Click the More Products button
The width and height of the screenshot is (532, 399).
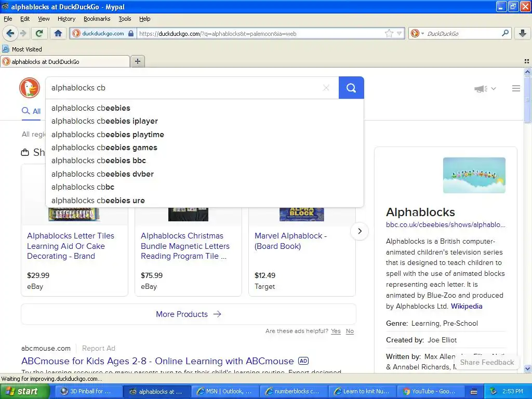point(189,314)
